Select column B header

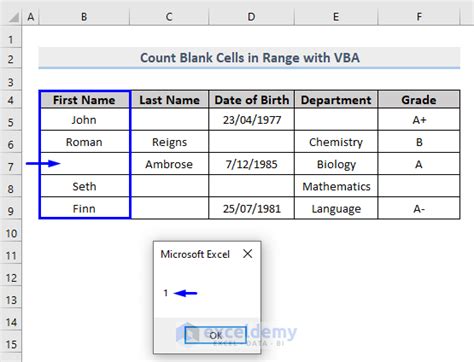coord(84,17)
